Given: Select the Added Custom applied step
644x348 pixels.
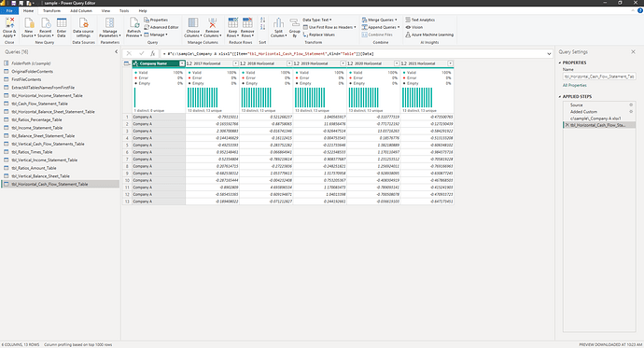Looking at the screenshot, I should point(599,112).
